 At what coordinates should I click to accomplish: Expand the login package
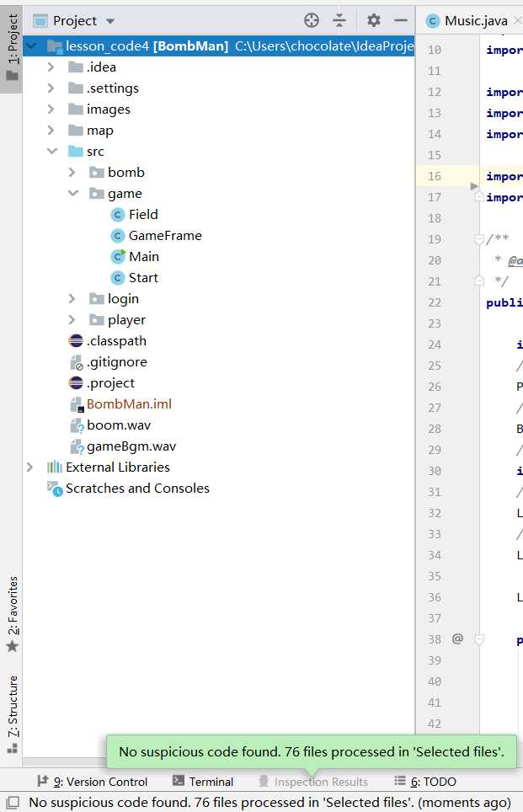point(72,299)
